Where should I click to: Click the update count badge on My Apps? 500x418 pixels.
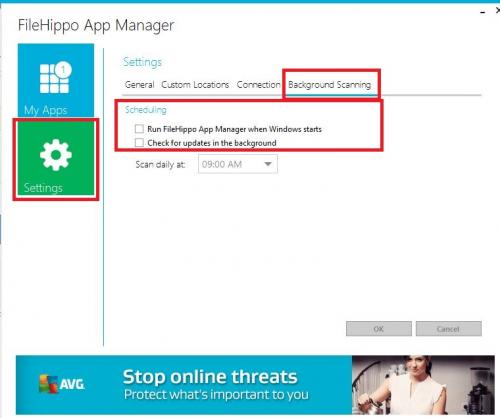point(63,70)
